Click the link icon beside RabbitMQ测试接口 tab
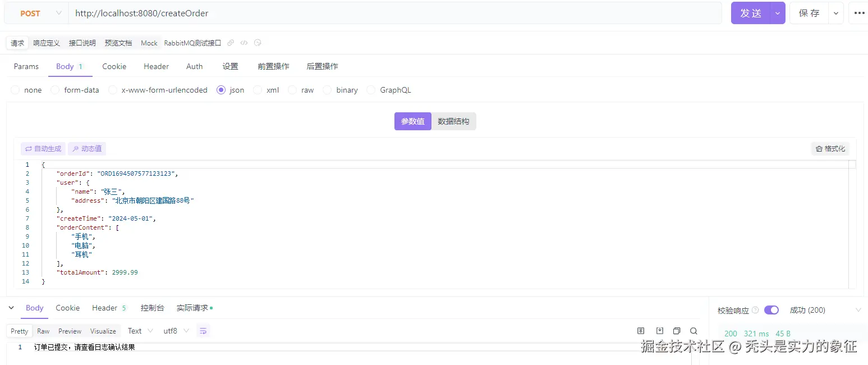This screenshot has width=868, height=365. pyautogui.click(x=230, y=43)
